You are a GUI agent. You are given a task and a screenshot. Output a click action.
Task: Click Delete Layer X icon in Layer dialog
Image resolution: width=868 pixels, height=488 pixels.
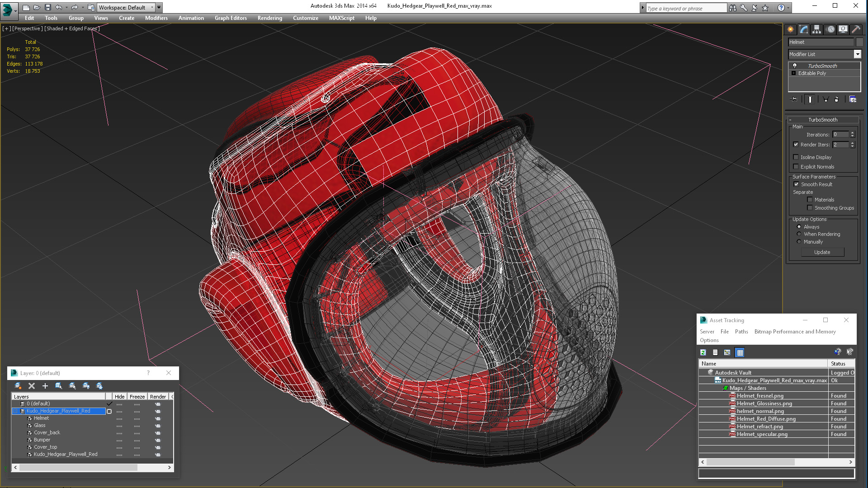[x=32, y=385]
